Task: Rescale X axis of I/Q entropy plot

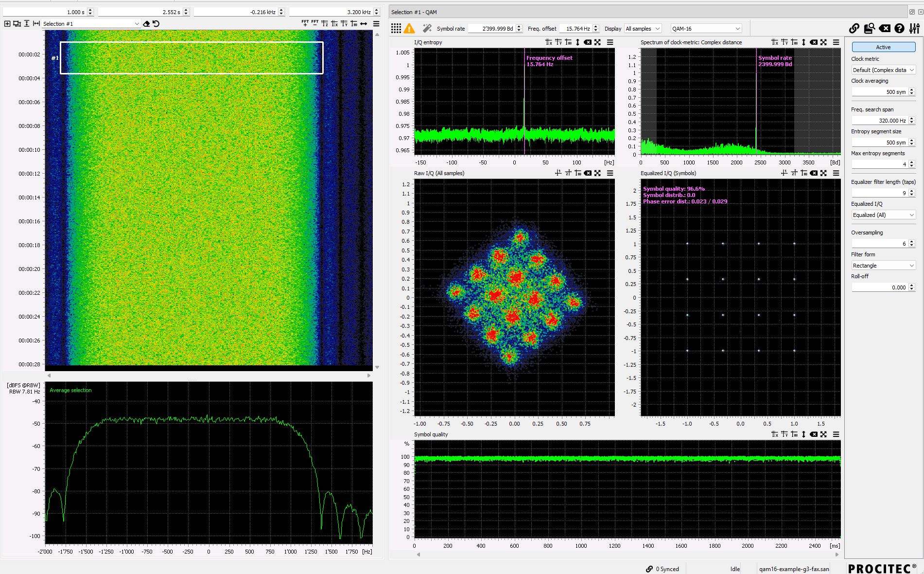Action: click(x=548, y=42)
